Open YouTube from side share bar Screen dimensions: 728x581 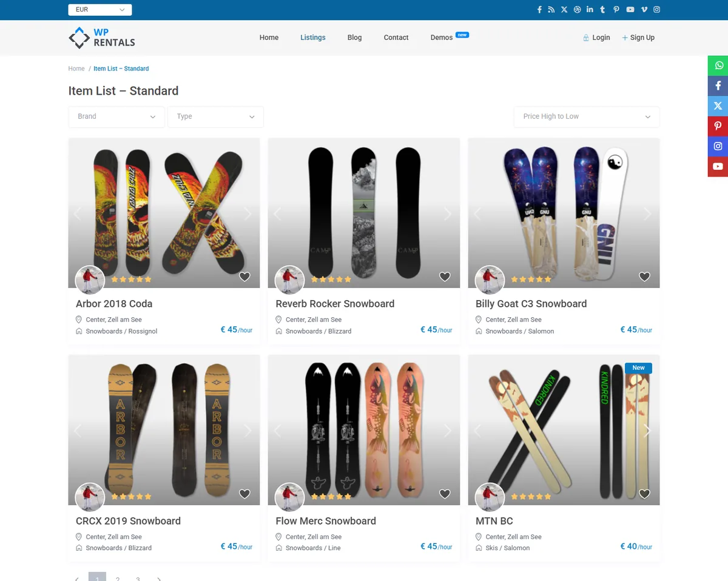point(718,166)
